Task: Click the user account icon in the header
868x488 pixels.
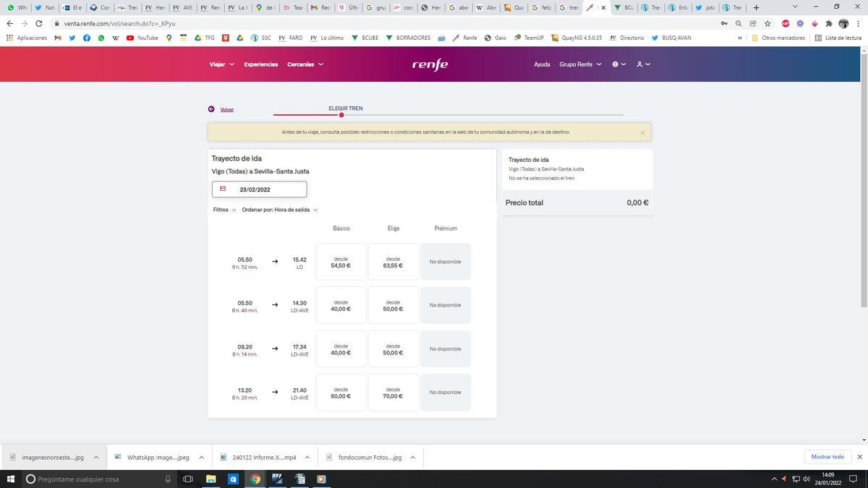Action: click(641, 64)
